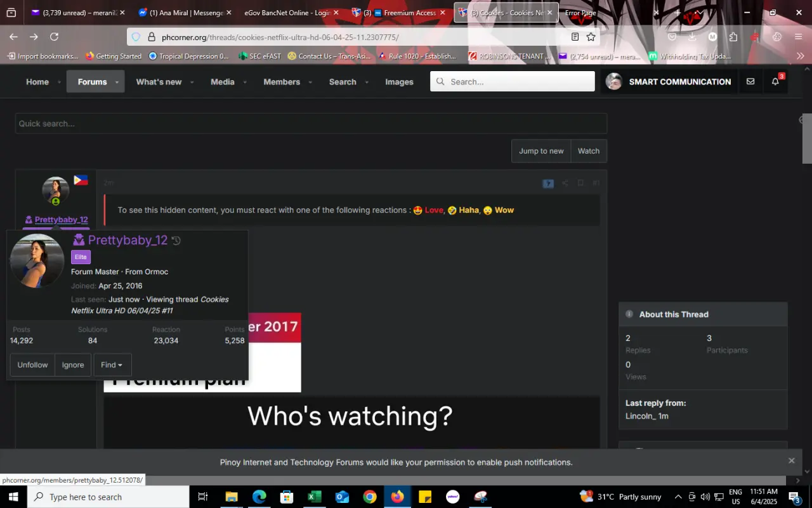This screenshot has width=812, height=508.
Task: Open new tab with plus button
Action: point(678,13)
